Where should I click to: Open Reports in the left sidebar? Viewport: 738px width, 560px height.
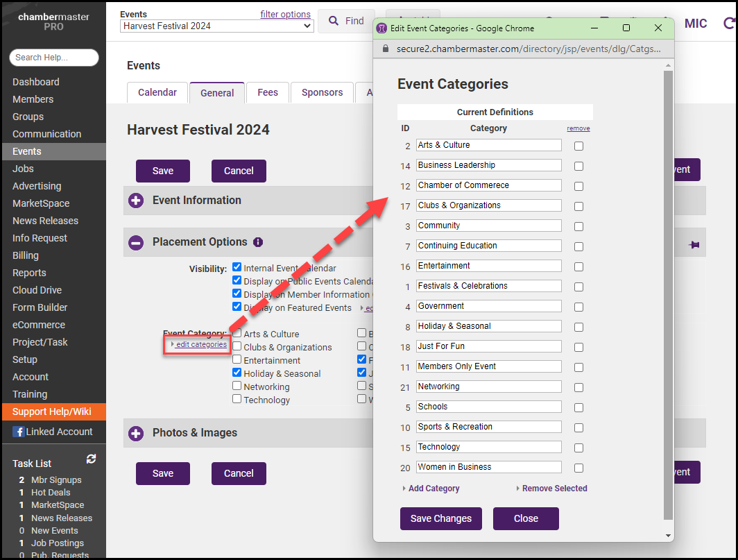pyautogui.click(x=29, y=273)
